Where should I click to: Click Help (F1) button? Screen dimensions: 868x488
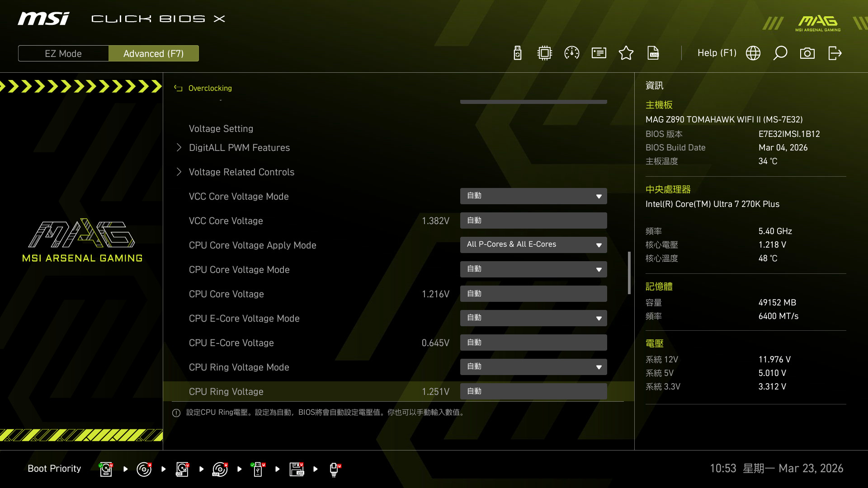pos(717,53)
